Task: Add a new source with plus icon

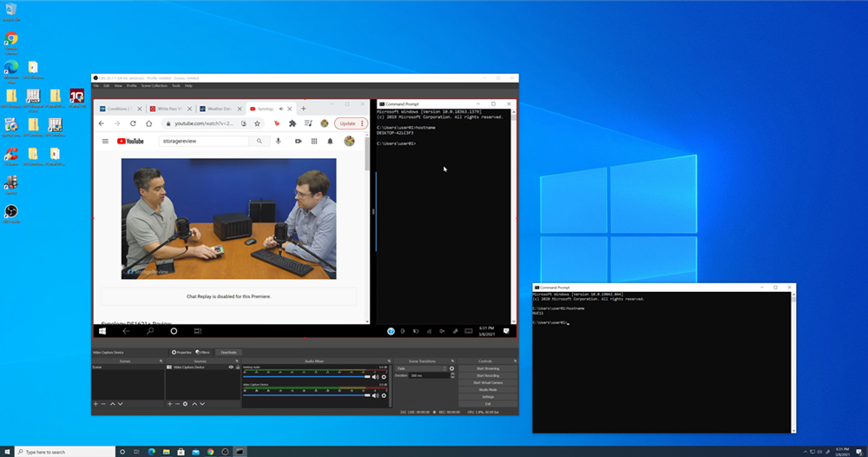Action: 170,404
